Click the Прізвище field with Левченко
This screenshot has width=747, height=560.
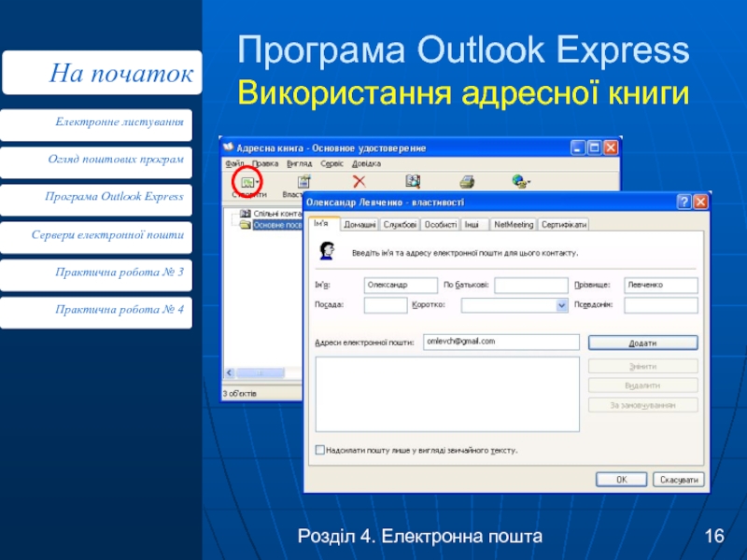pos(661,285)
